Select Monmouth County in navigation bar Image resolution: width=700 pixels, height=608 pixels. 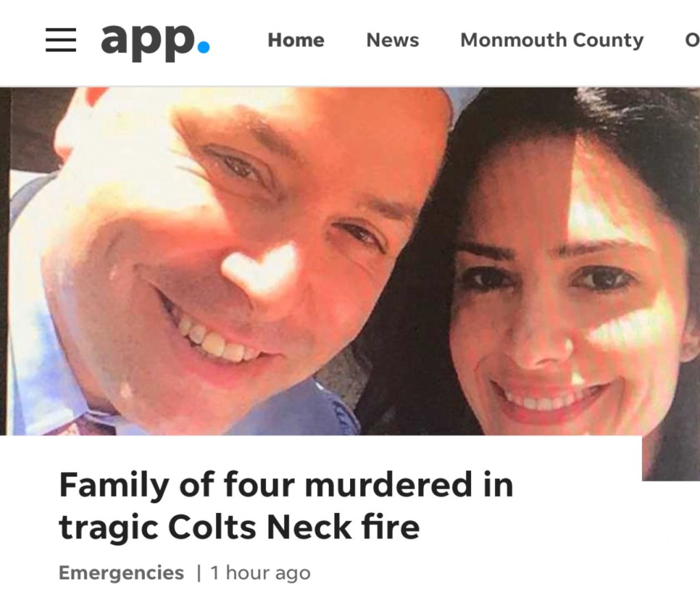point(552,40)
